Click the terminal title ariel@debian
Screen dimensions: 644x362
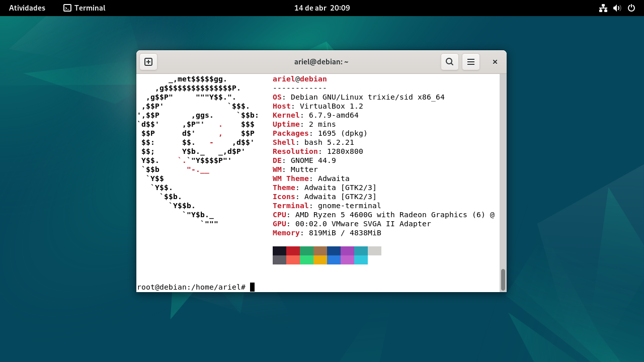pos(321,62)
